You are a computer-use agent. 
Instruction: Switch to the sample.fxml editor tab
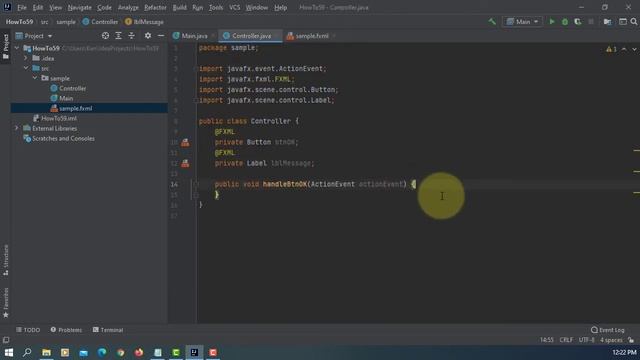tap(311, 36)
